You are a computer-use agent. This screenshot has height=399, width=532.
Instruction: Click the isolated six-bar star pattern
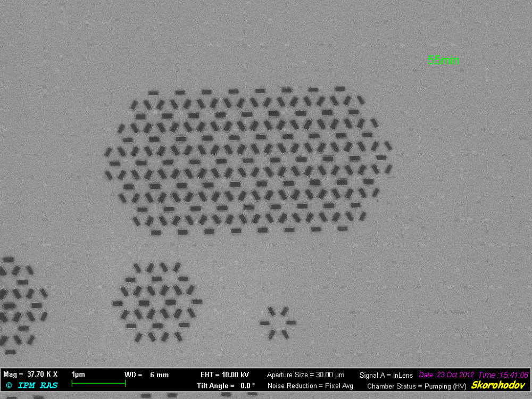click(x=278, y=322)
